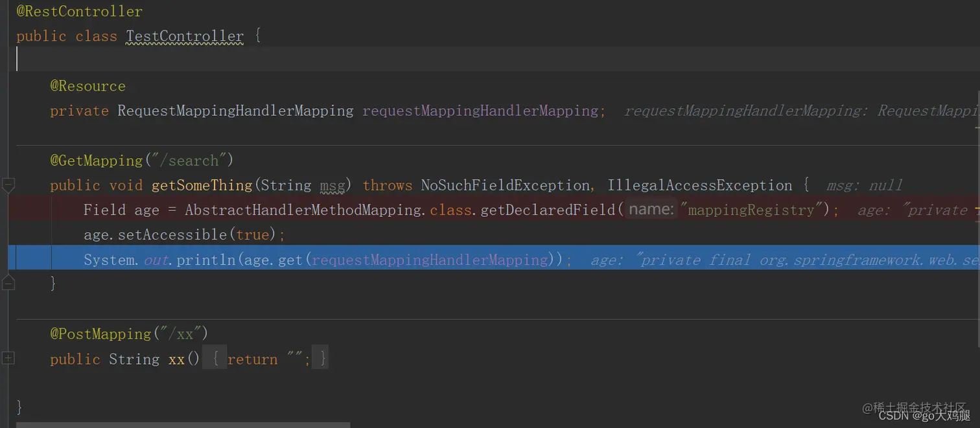980x428 pixels.
Task: Click the msg parameter name
Action: (x=332, y=186)
